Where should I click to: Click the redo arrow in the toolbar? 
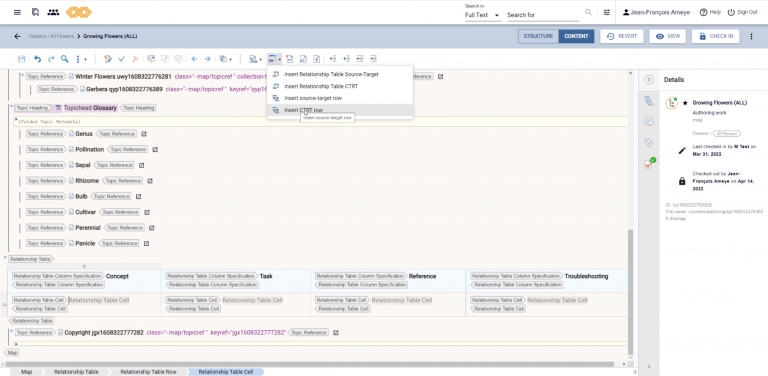[x=51, y=59]
